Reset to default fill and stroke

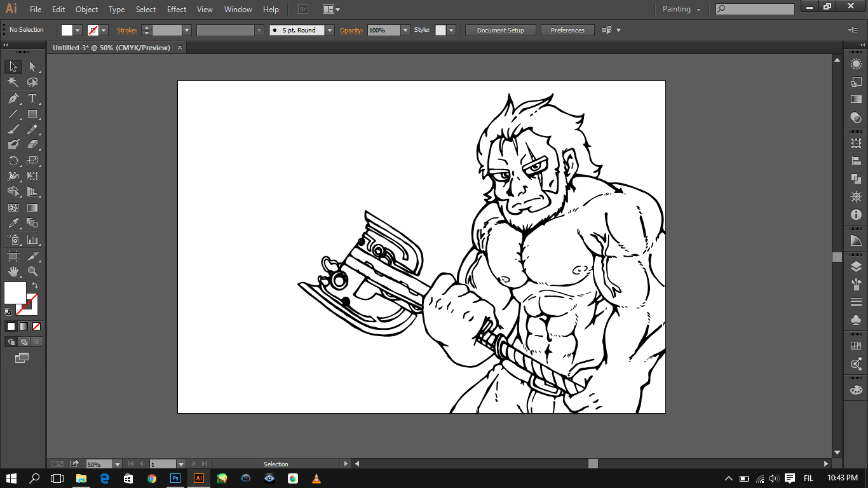click(8, 312)
